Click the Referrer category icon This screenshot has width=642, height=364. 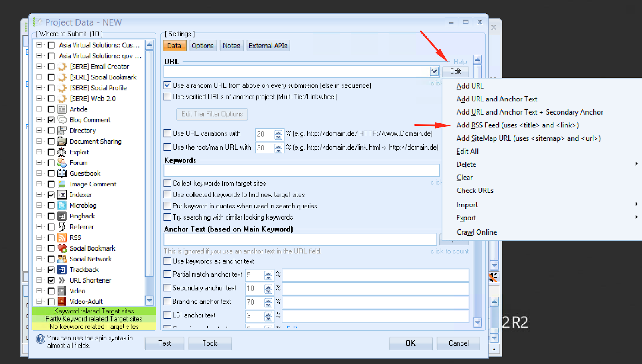coord(62,227)
